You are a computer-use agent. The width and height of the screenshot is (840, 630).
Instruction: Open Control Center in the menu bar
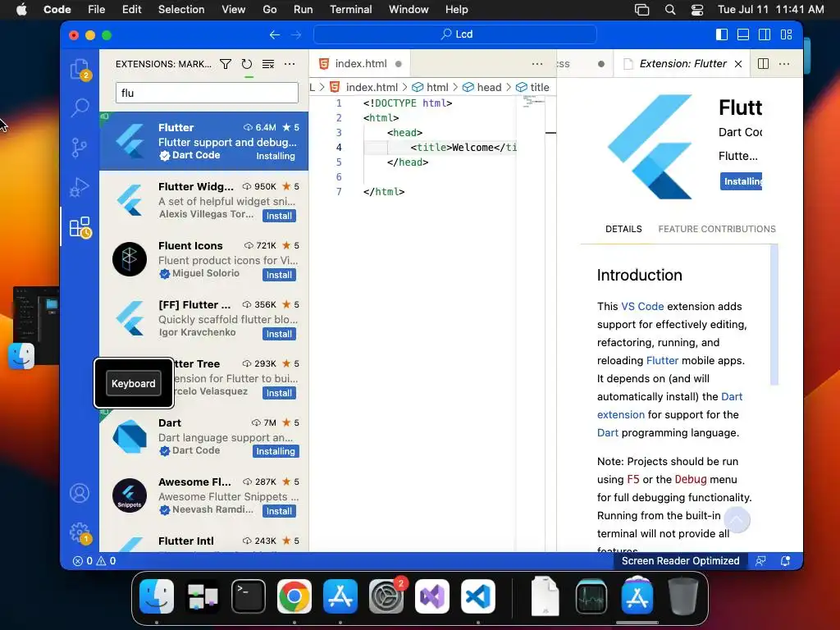(697, 10)
